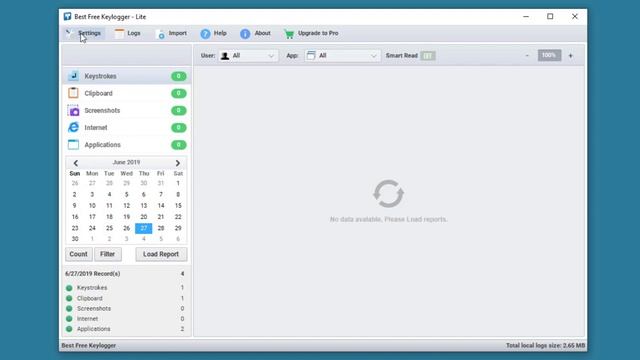
Task: Click the Internet green count badge
Action: [179, 128]
